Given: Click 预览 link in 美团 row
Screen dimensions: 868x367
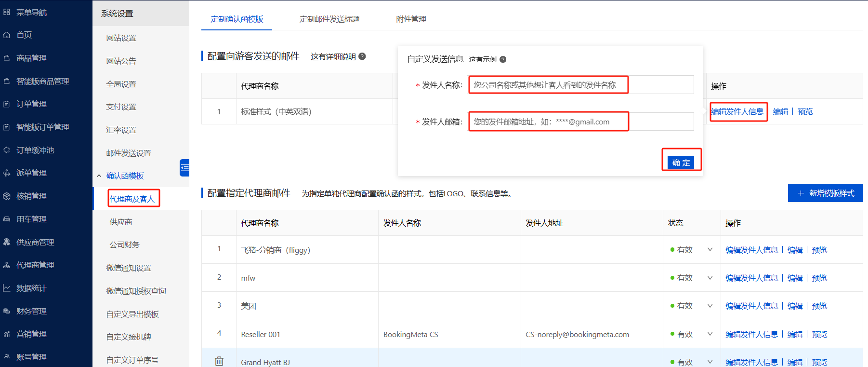Looking at the screenshot, I should tap(819, 306).
